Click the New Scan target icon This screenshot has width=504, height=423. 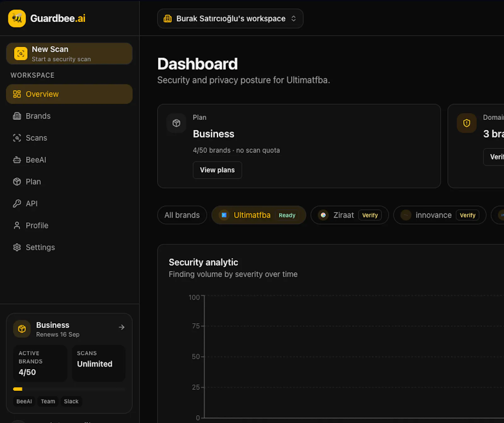(21, 54)
